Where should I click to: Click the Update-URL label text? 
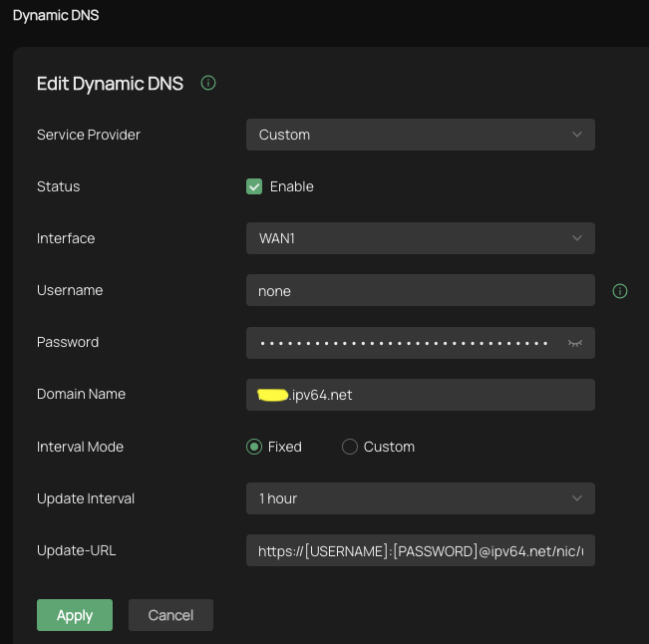(76, 550)
